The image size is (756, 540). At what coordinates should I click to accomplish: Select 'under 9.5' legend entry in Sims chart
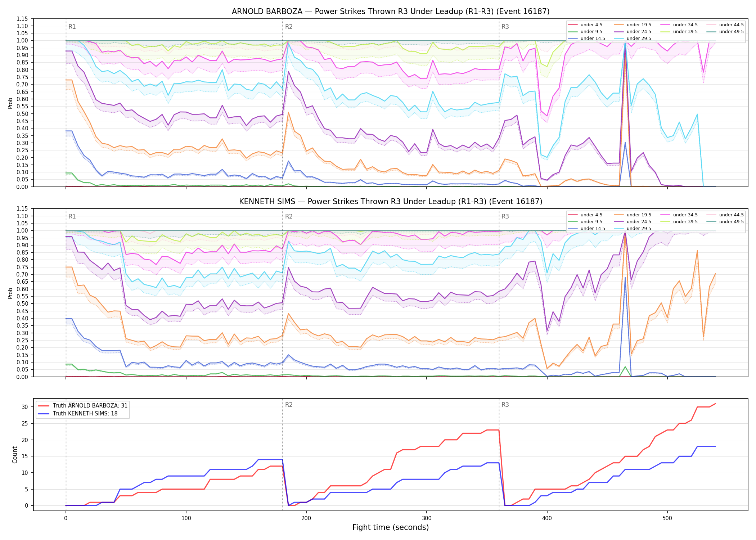pyautogui.click(x=585, y=222)
